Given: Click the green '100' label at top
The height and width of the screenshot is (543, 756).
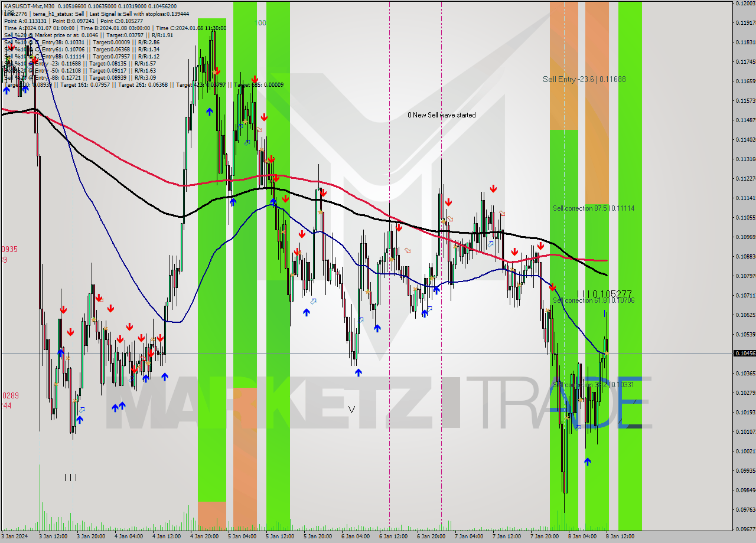Looking at the screenshot, I should coord(260,23).
